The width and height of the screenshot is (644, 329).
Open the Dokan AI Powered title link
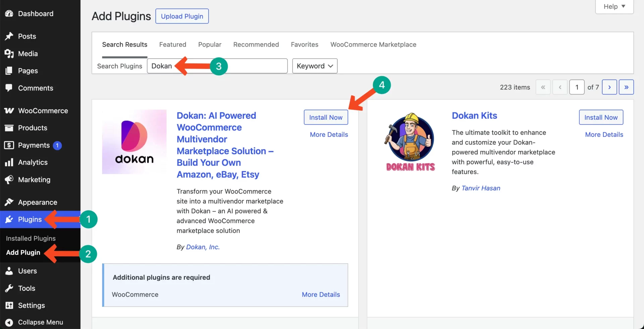pos(225,145)
